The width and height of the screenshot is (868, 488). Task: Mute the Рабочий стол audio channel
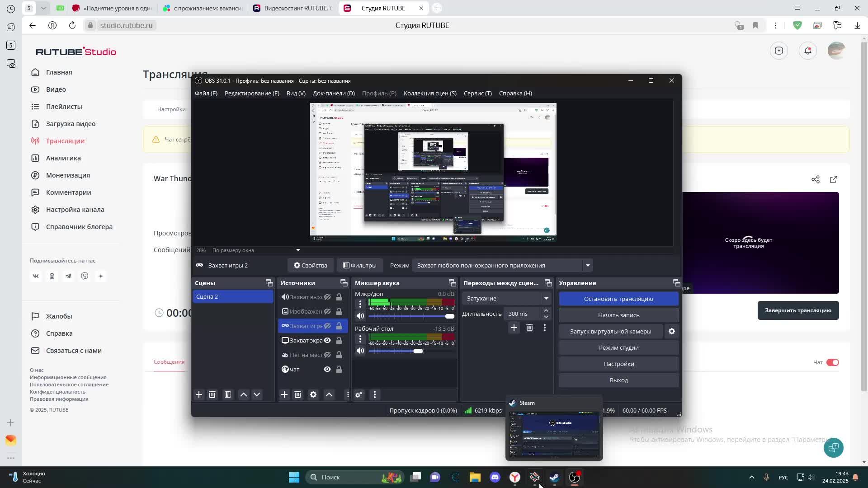[x=360, y=351]
